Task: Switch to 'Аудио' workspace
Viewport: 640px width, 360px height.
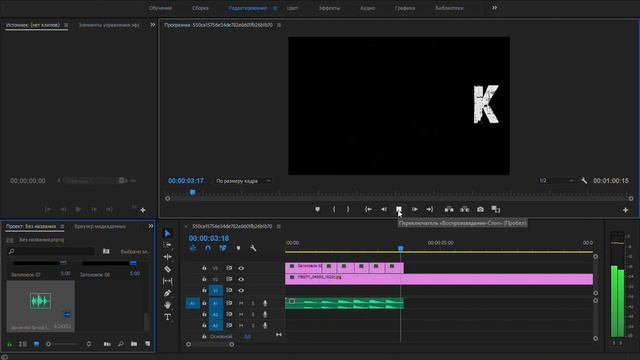Action: (x=367, y=8)
